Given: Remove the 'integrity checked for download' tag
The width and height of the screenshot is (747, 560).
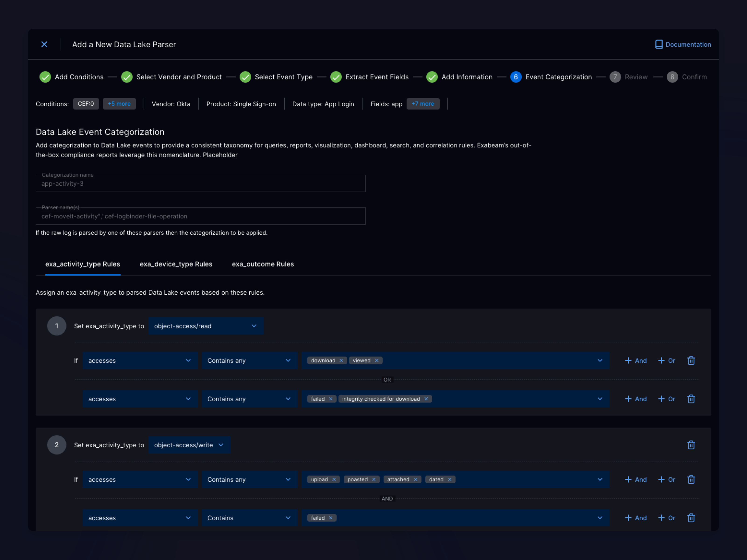Looking at the screenshot, I should 426,399.
